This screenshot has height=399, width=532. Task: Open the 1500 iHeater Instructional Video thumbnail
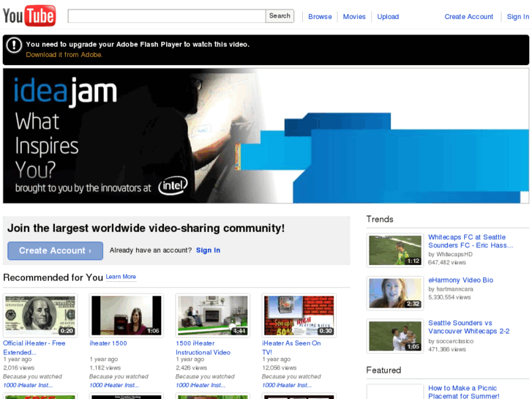pos(212,316)
